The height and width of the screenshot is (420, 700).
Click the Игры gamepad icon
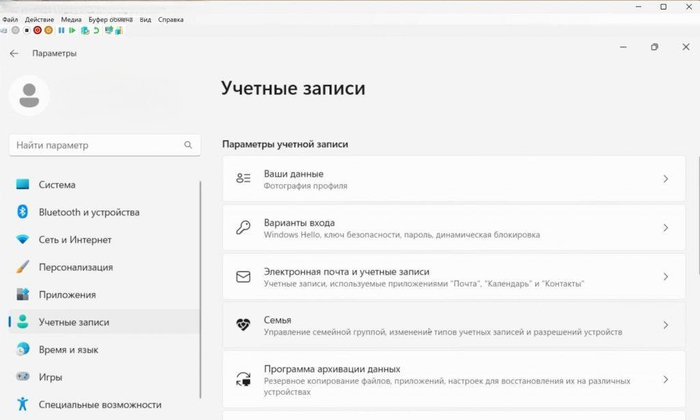tap(22, 377)
